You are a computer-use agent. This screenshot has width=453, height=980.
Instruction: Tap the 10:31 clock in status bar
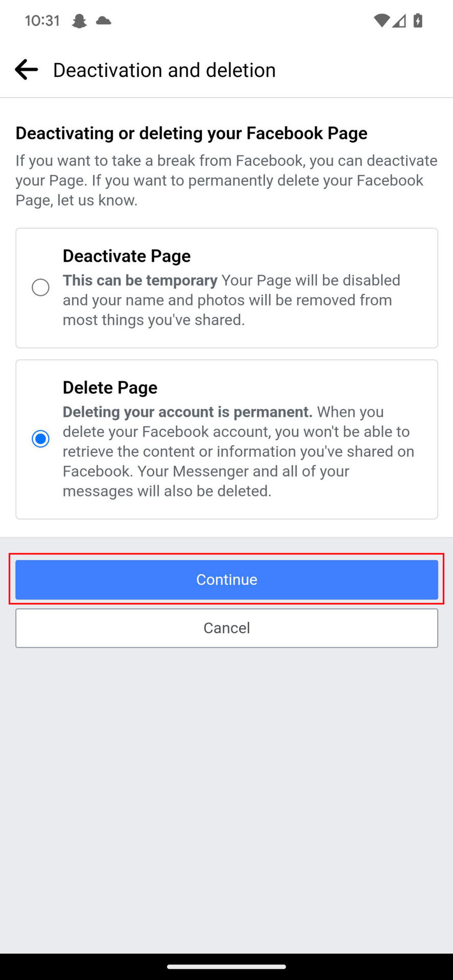coord(42,21)
